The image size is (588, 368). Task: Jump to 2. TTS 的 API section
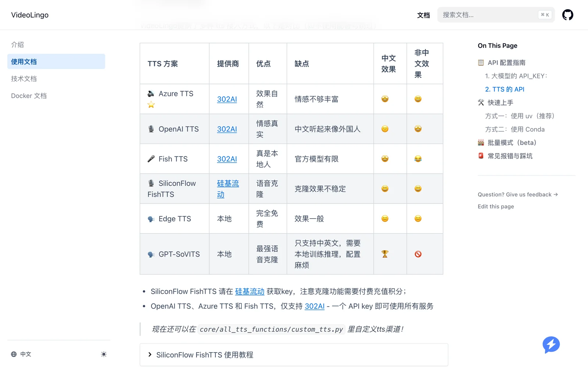[x=505, y=89]
